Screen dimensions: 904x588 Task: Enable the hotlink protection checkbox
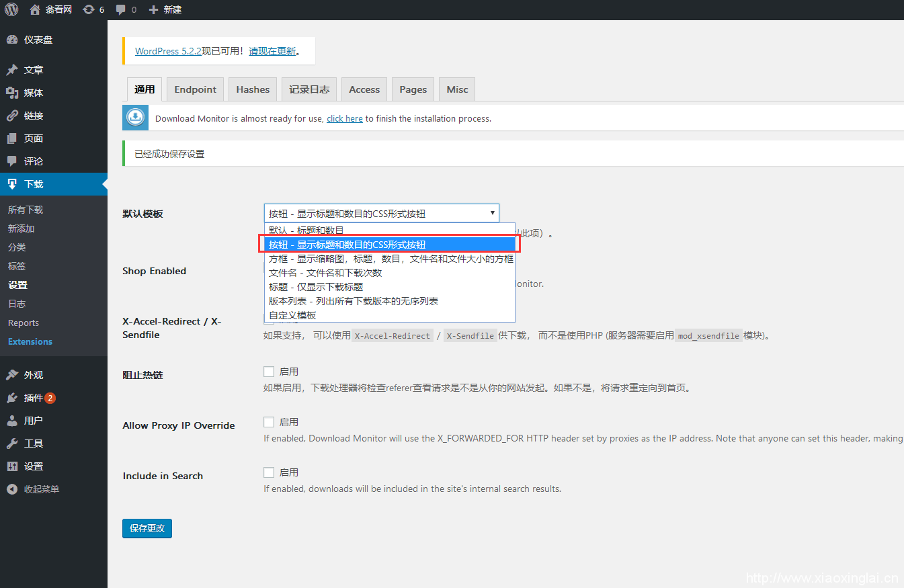pyautogui.click(x=269, y=372)
